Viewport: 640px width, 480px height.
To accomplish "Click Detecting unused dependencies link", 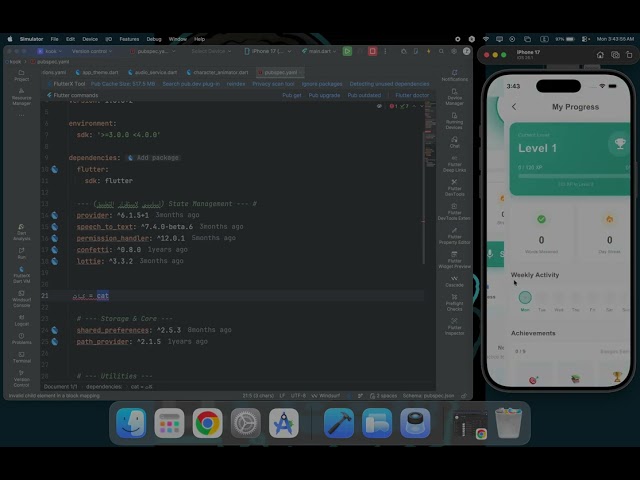I will tap(389, 84).
